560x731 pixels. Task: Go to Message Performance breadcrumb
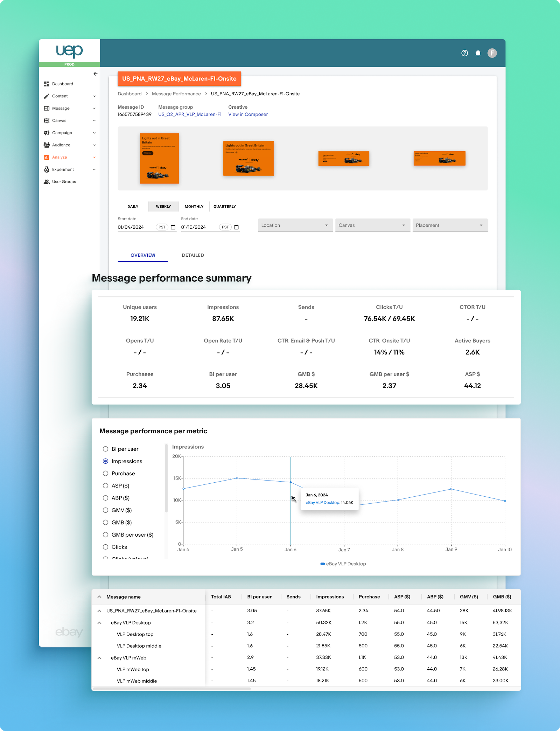tap(176, 94)
